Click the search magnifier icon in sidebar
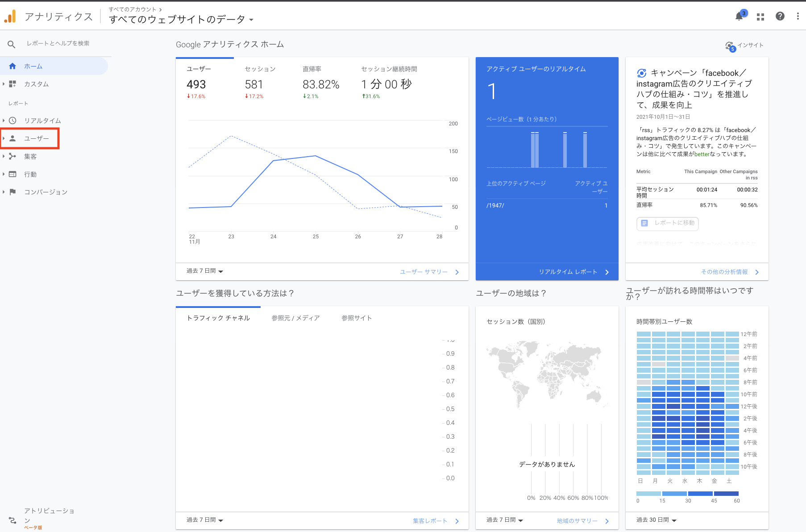 point(12,44)
